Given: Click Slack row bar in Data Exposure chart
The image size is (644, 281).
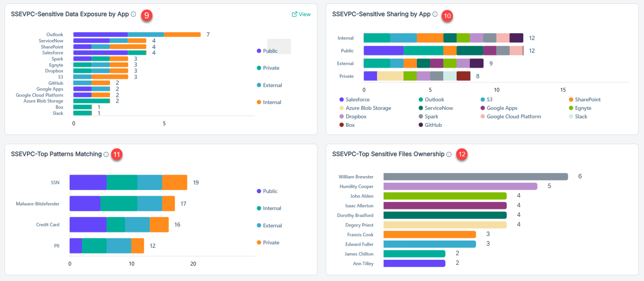Looking at the screenshot, I should coord(83,113).
